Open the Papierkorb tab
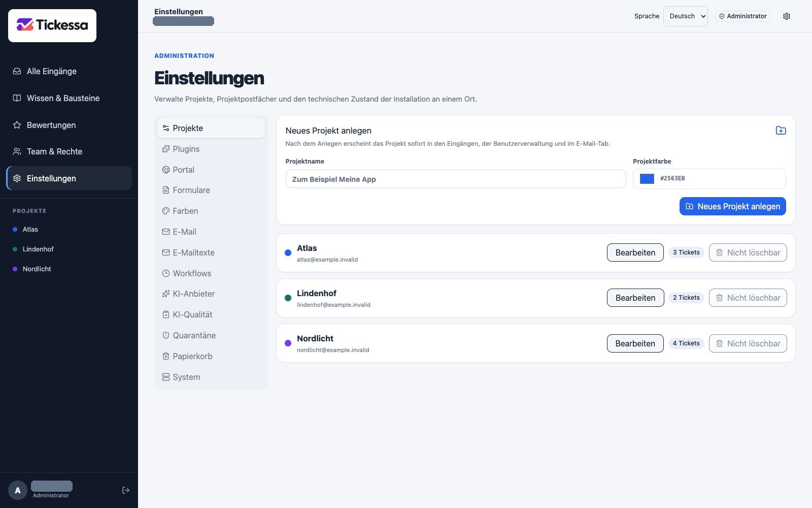The width and height of the screenshot is (812, 508). point(211,356)
